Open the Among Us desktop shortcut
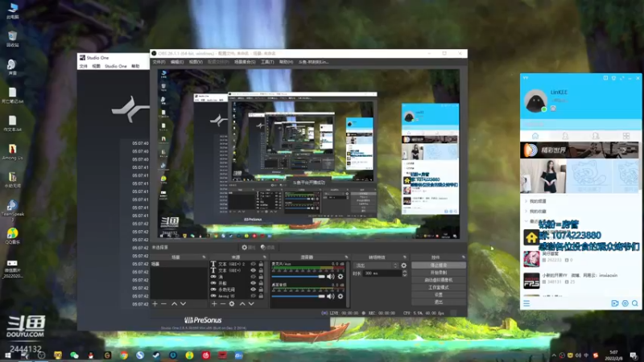 click(12, 152)
